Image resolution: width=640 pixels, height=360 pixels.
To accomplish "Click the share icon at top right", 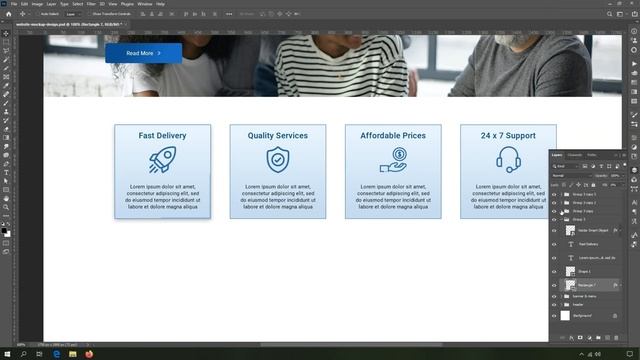I will (x=634, y=14).
